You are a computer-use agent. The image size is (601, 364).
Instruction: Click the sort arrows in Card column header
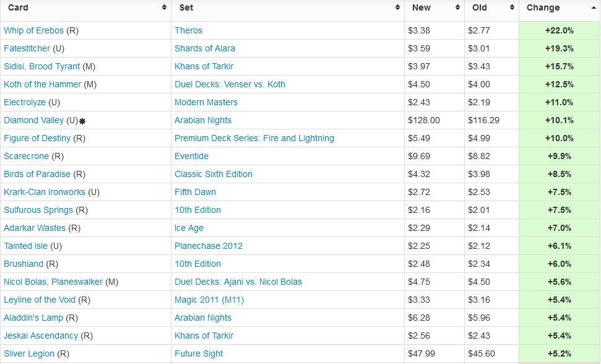(164, 8)
